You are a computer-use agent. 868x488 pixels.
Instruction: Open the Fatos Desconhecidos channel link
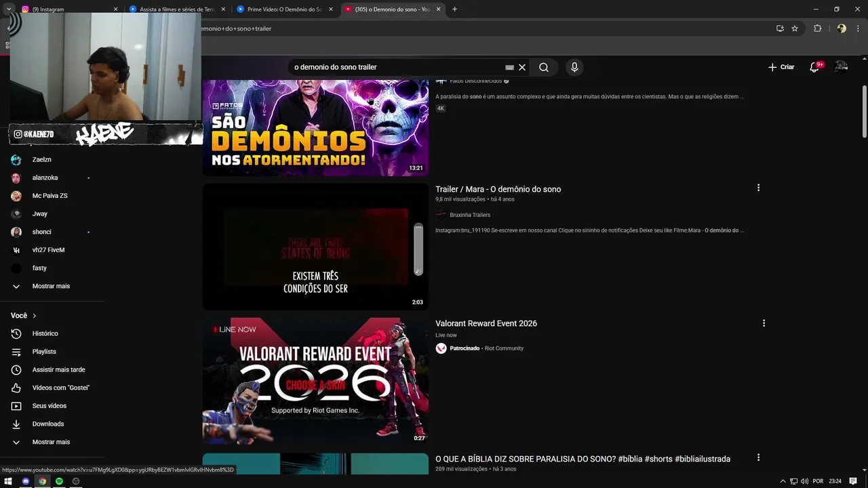tap(476, 81)
